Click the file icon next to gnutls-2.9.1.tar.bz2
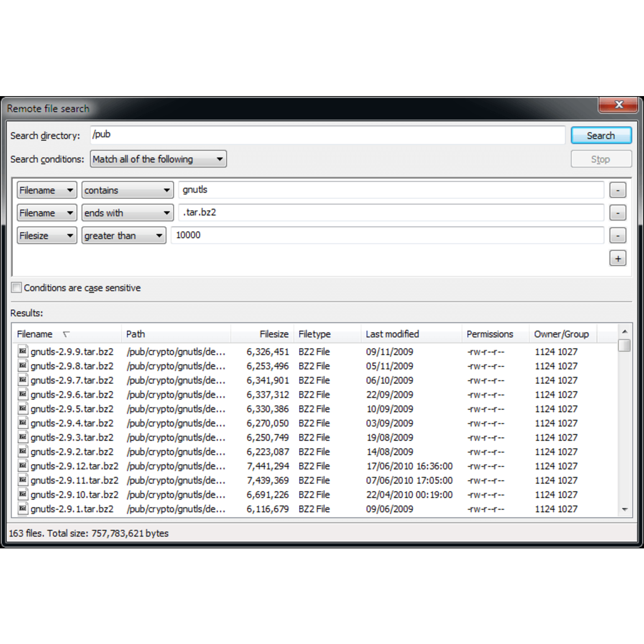This screenshot has width=644, height=644. 23,509
